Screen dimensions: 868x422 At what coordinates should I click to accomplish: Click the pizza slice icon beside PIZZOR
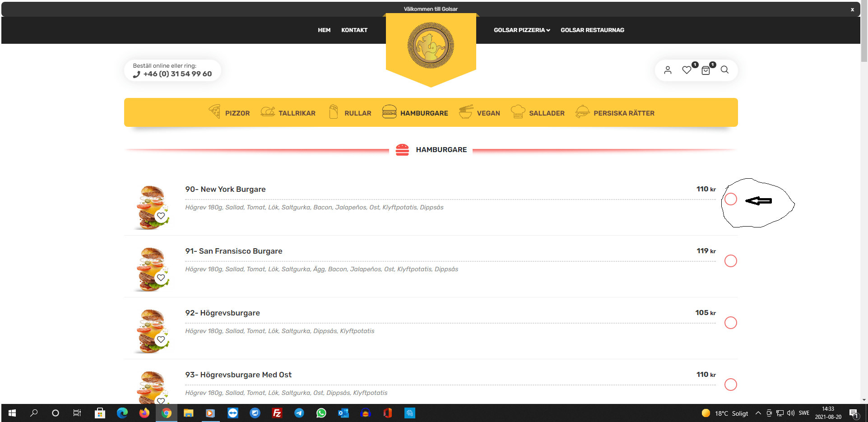tap(214, 111)
